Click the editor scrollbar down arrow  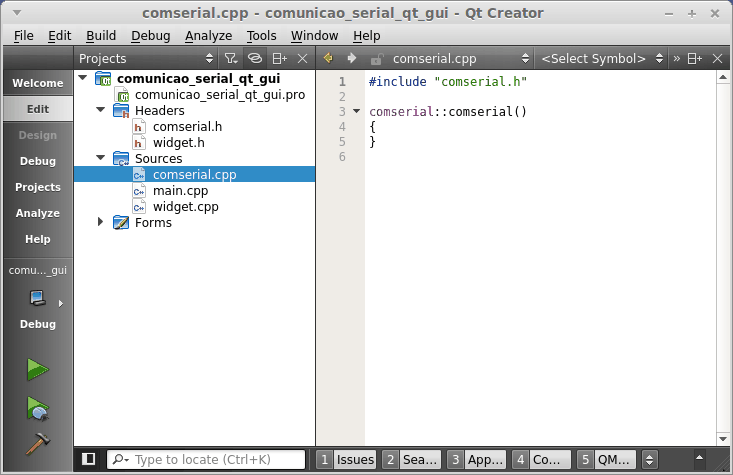pyautogui.click(x=723, y=439)
